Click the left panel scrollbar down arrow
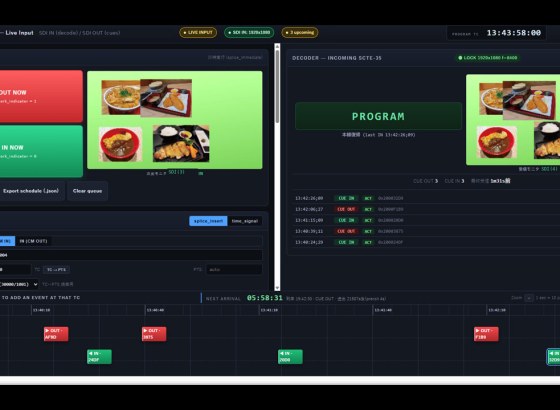 point(277,288)
